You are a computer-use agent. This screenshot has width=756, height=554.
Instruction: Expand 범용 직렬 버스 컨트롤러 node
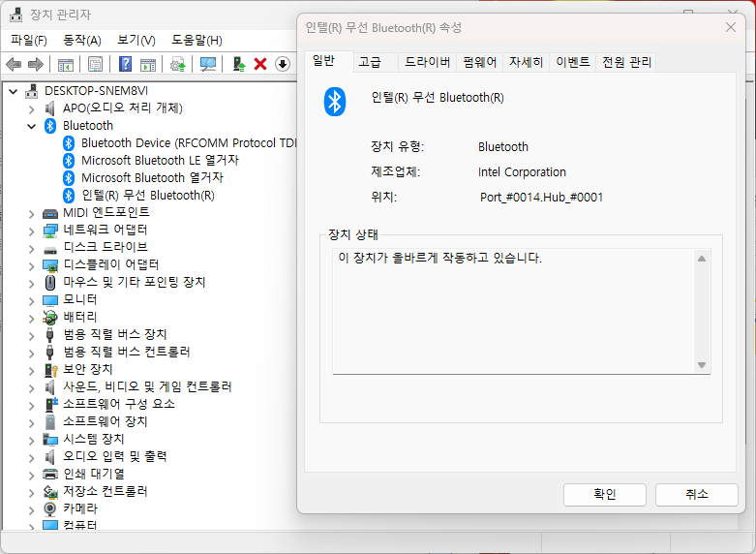32,354
